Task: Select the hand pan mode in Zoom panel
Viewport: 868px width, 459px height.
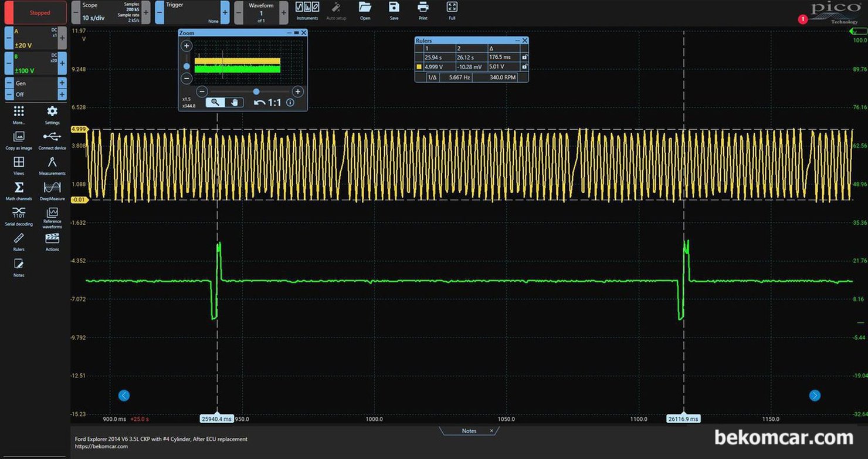Action: [235, 102]
